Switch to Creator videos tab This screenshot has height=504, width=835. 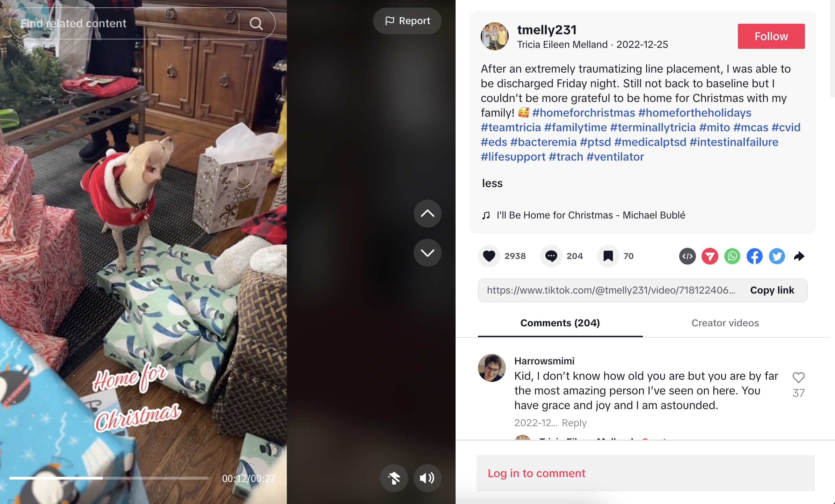point(725,323)
